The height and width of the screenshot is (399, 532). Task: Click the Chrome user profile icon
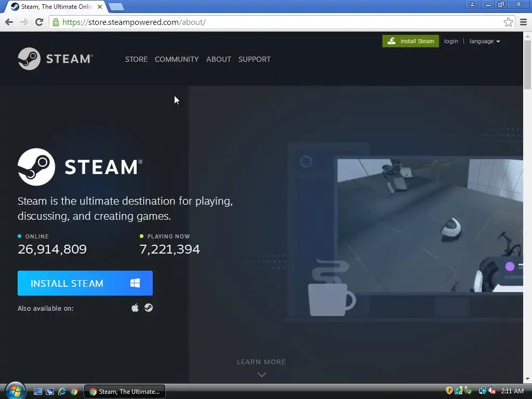[x=472, y=4]
